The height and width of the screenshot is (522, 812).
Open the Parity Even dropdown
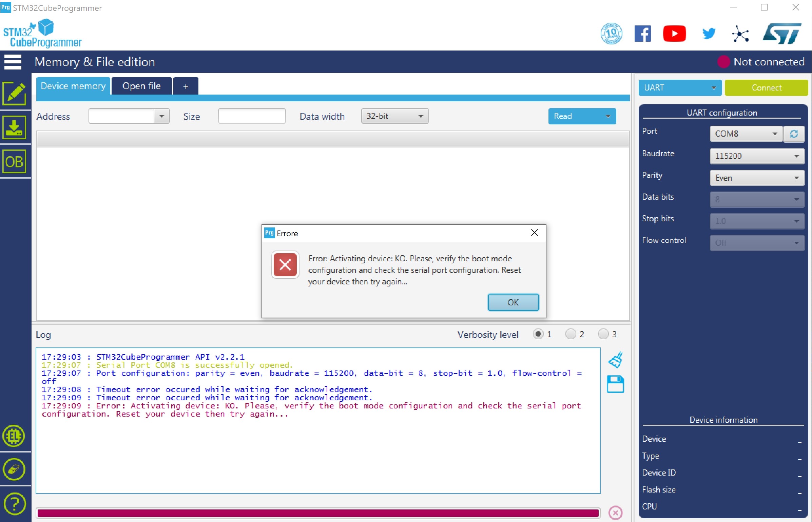click(x=757, y=178)
